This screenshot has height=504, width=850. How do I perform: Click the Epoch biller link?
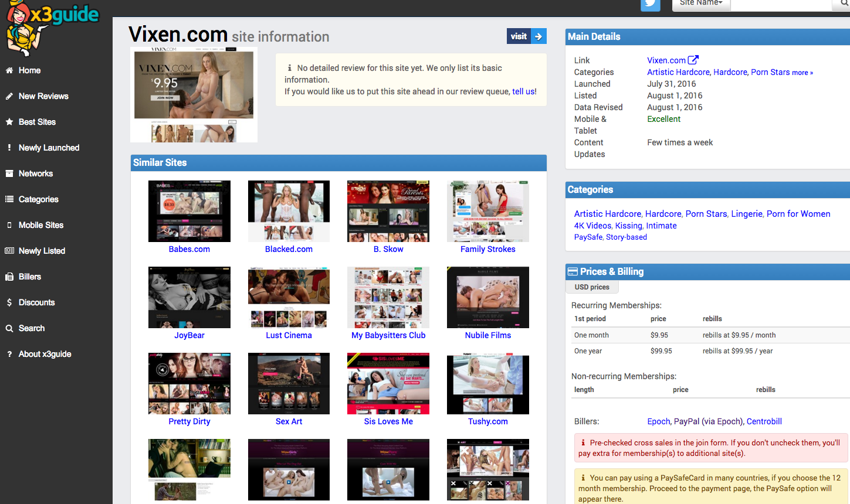pos(658,421)
